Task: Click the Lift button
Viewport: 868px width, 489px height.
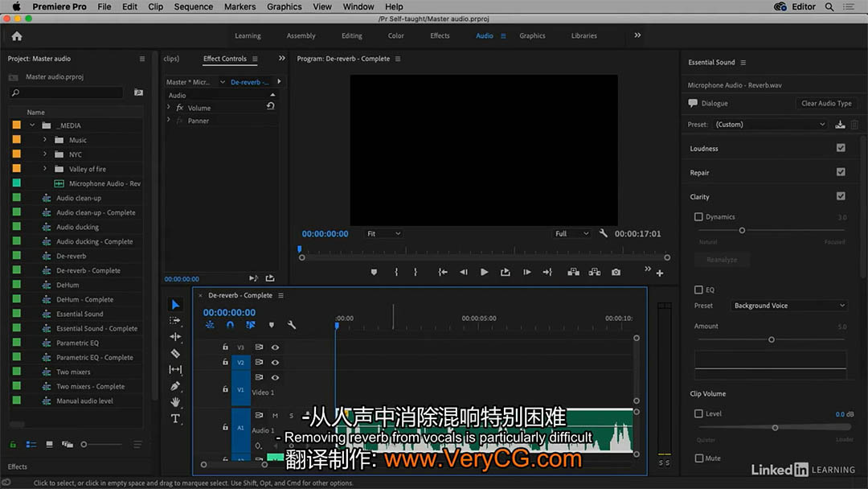Action: pyautogui.click(x=574, y=273)
